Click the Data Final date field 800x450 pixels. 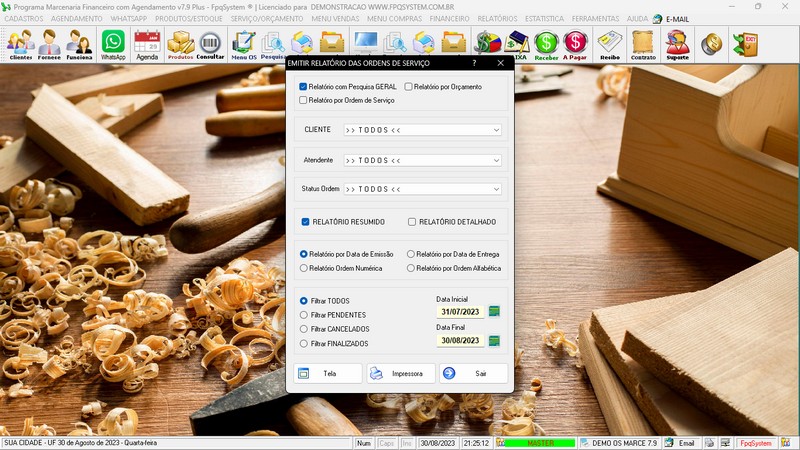point(461,340)
